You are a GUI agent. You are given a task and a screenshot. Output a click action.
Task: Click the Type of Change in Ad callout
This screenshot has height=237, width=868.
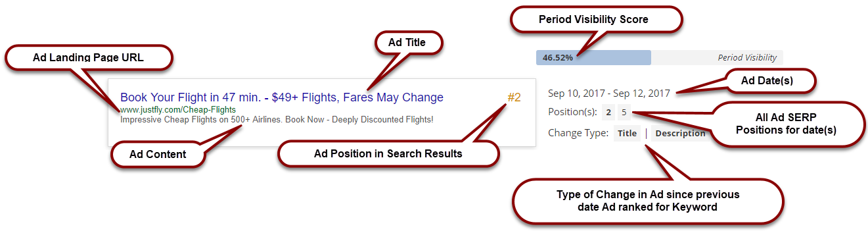tap(647, 201)
